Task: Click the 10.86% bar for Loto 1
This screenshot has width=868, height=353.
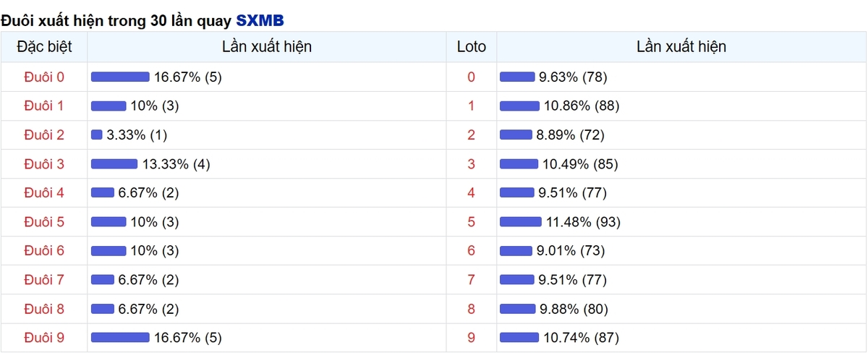Action: (519, 106)
